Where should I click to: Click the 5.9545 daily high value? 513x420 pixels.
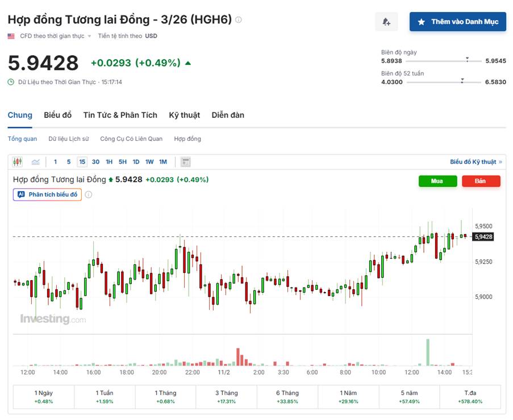[x=495, y=61]
